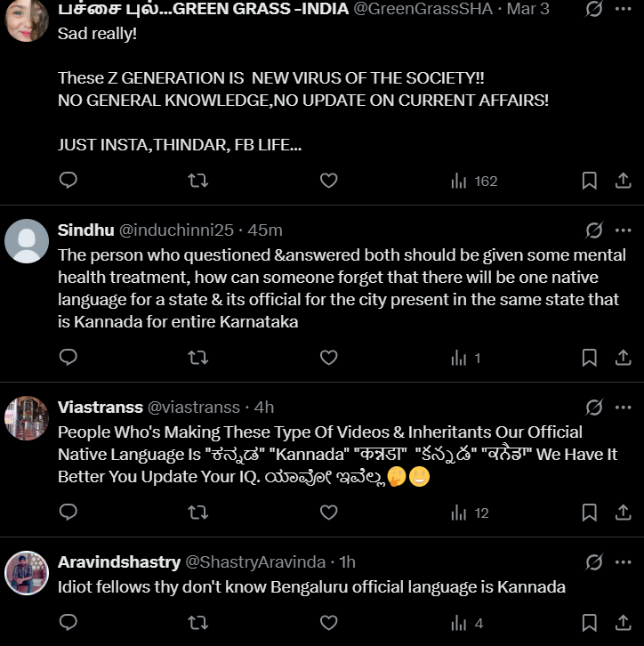Retweet the GREEN GRASS -INDIA post

[198, 181]
